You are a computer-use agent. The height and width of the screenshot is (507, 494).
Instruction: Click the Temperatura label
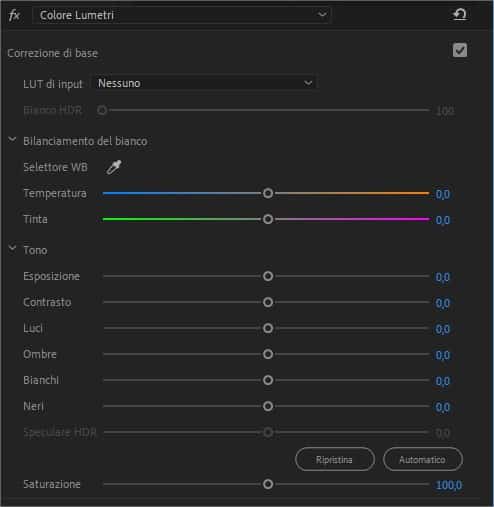pyautogui.click(x=55, y=193)
